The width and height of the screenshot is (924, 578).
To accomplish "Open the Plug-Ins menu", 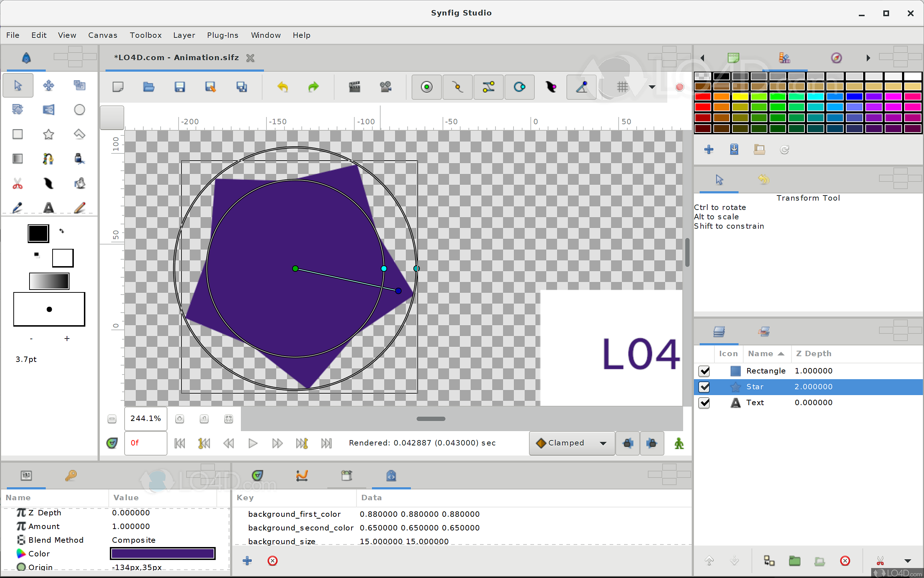I will click(x=223, y=35).
